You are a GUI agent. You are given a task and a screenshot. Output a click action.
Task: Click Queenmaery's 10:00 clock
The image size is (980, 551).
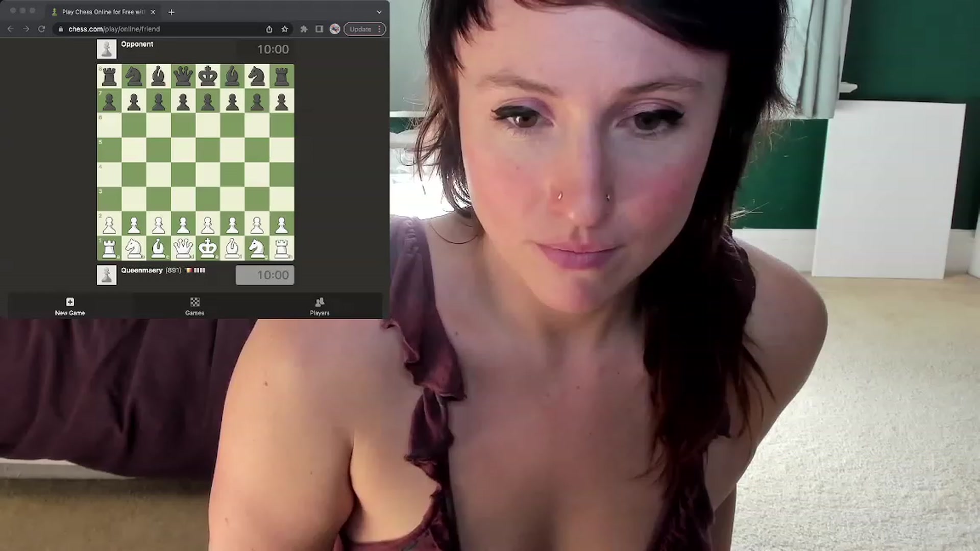tap(265, 275)
